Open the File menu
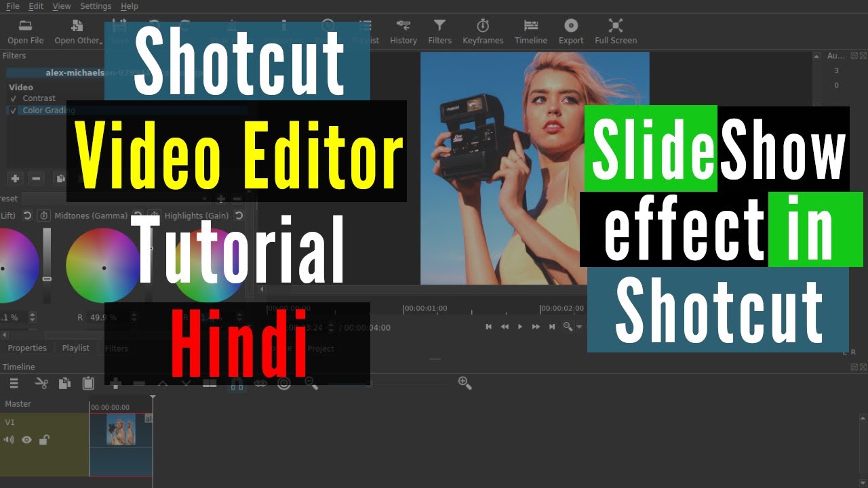 coord(13,6)
